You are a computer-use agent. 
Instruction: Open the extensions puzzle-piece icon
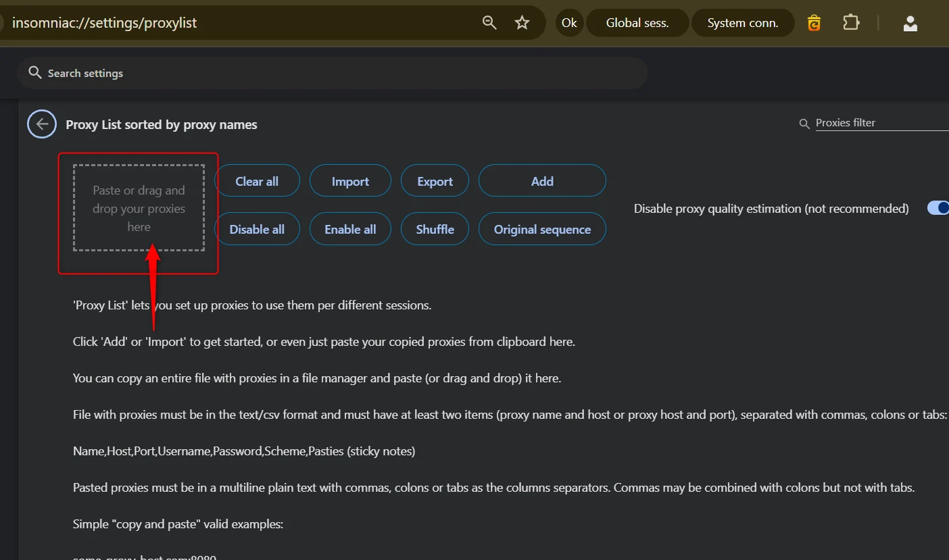pos(851,23)
